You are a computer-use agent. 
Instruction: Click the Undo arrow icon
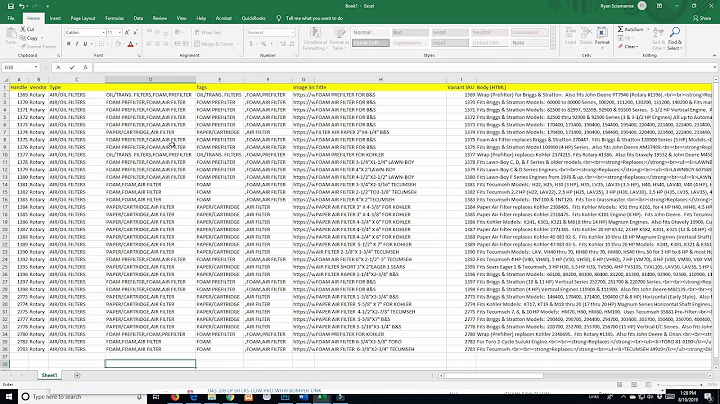(22, 6)
